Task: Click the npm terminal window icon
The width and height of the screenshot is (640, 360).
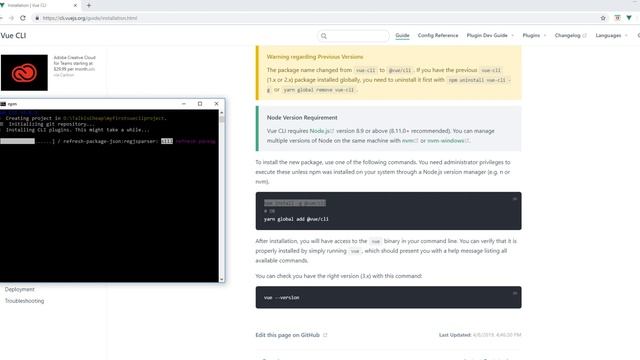Action: pyautogui.click(x=3, y=104)
